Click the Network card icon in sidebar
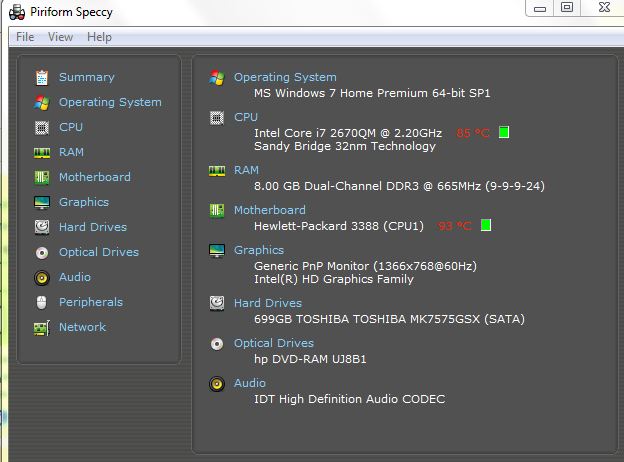The height and width of the screenshot is (462, 624). (x=41, y=327)
